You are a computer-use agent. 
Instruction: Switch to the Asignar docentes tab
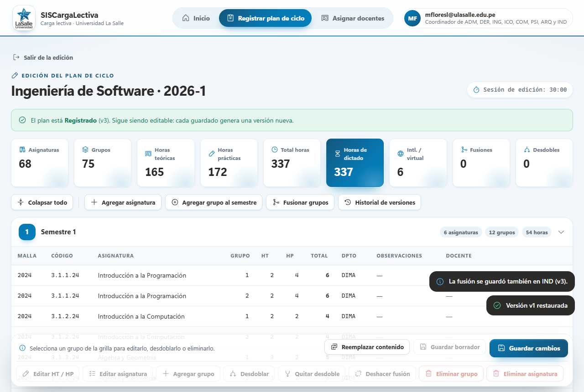353,18
